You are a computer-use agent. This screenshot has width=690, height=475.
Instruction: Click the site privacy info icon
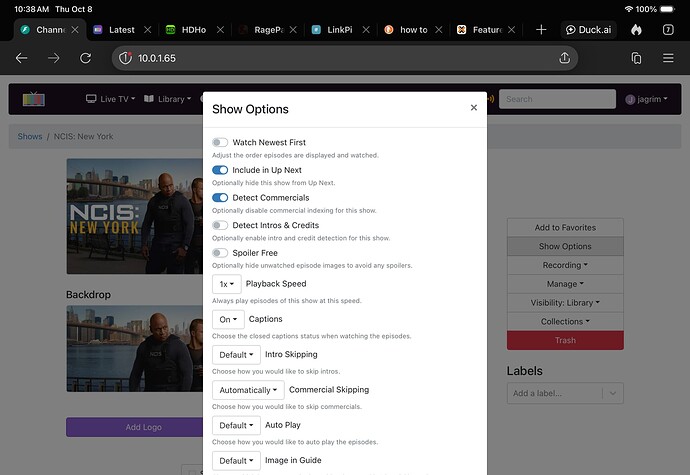(x=125, y=58)
